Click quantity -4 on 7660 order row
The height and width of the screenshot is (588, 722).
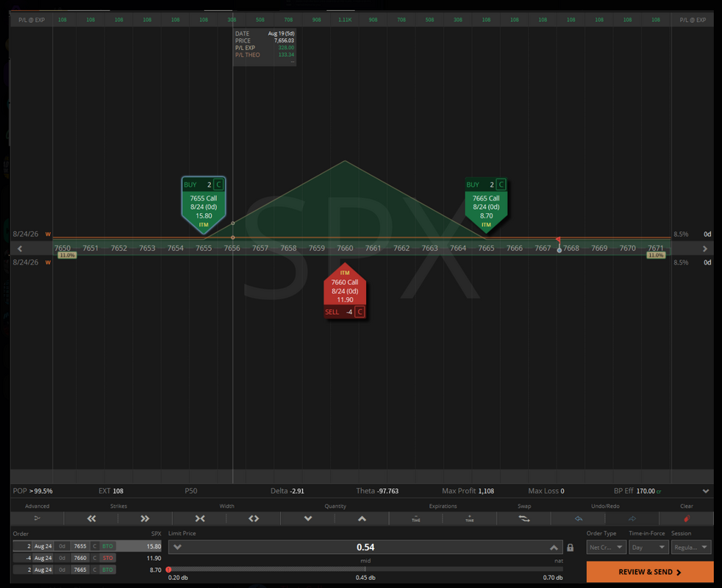pos(23,558)
